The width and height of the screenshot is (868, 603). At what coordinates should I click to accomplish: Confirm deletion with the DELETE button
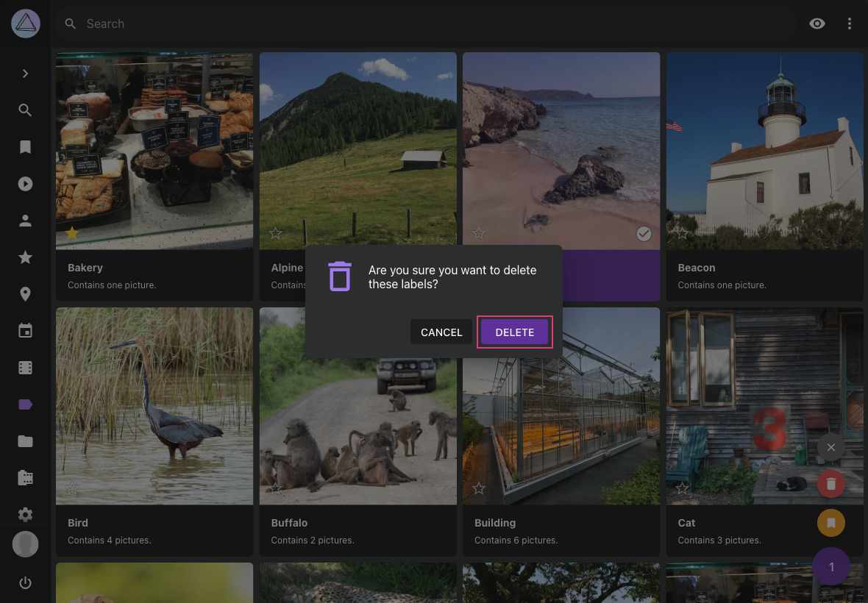[514, 332]
